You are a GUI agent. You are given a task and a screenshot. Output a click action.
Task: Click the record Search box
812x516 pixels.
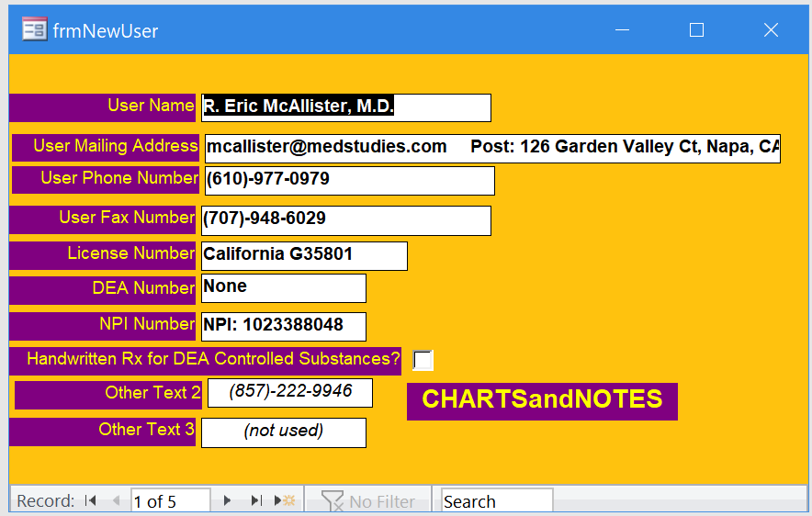point(496,501)
